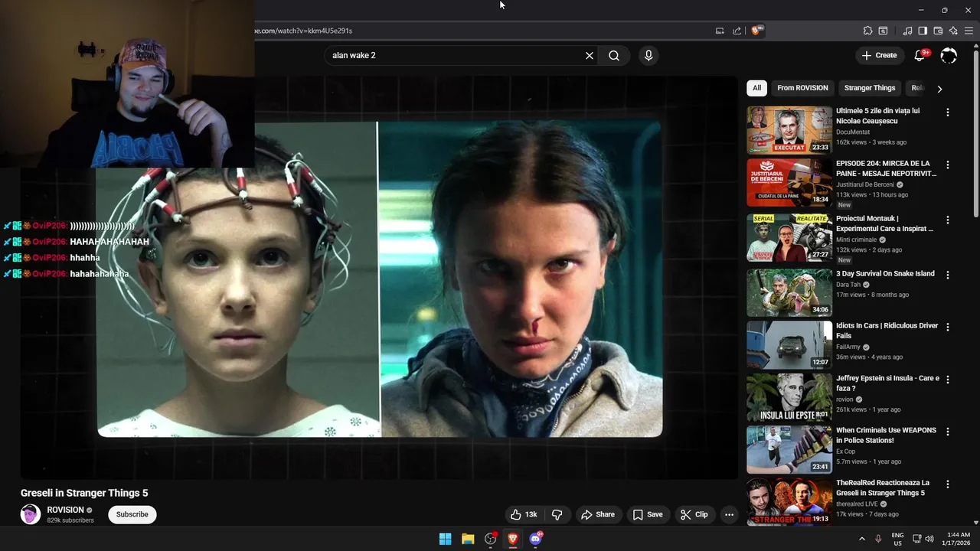Save the video to a playlist
The image size is (980, 551).
click(x=648, y=514)
